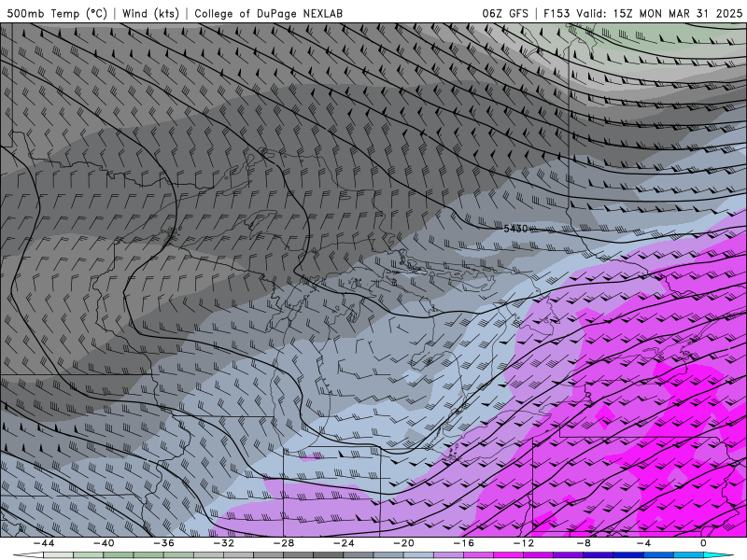The width and height of the screenshot is (747, 560).
Task: Click the -24 colorbar label
Action: click(344, 543)
